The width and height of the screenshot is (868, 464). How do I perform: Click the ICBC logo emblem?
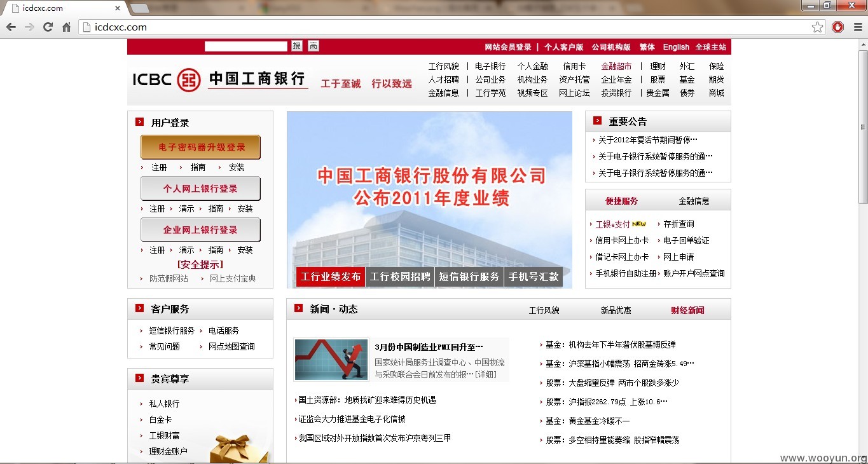tap(189, 80)
